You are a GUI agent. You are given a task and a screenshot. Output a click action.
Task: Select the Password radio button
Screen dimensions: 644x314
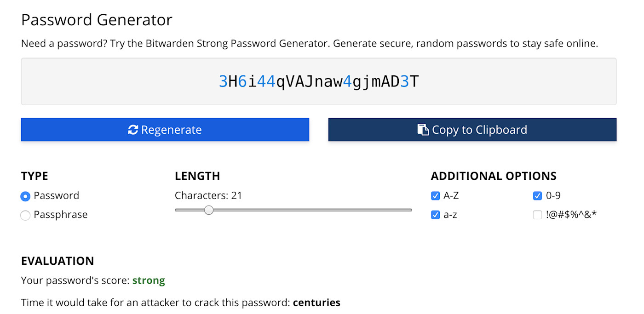pos(25,196)
